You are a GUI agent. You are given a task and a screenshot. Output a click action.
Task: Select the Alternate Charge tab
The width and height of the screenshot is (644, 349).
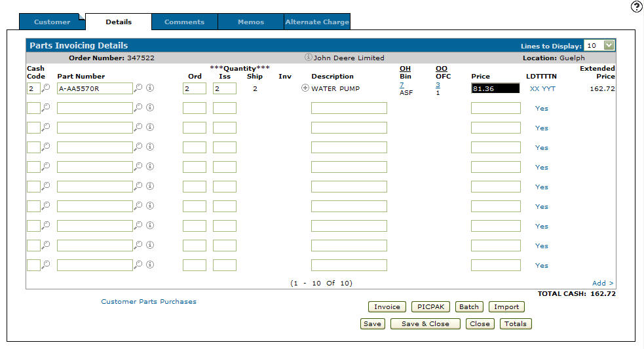tap(317, 22)
